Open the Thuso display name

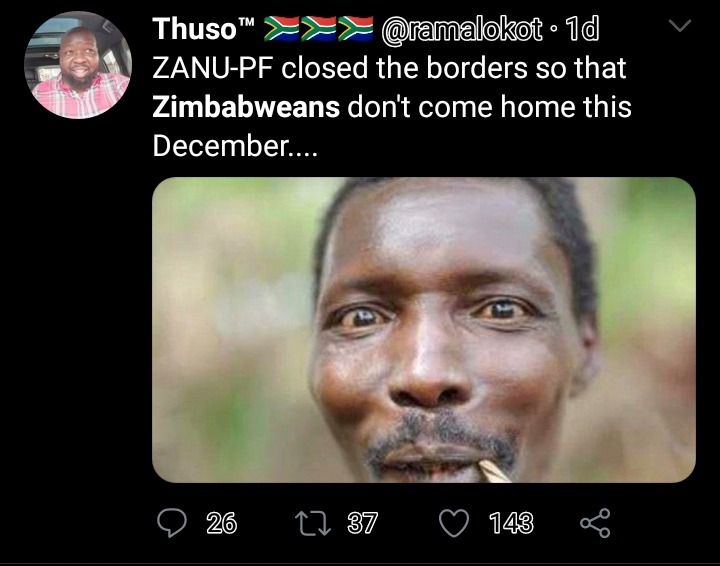[194, 29]
